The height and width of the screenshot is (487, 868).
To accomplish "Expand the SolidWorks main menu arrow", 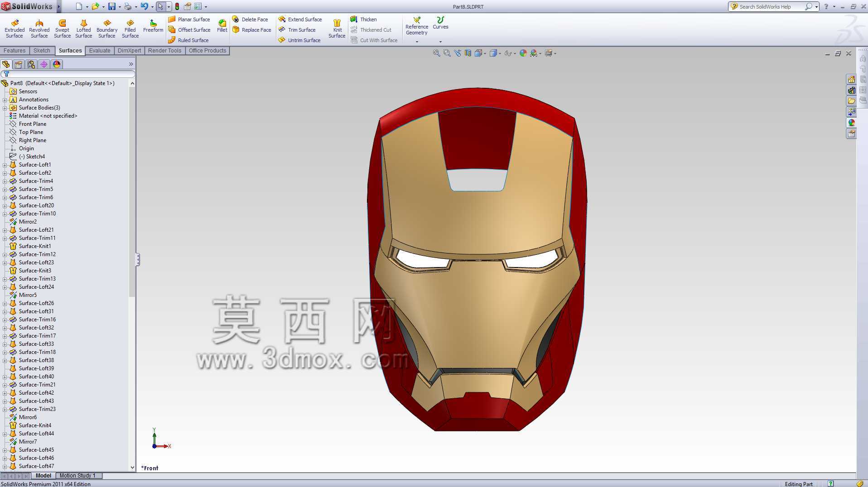I will pyautogui.click(x=58, y=6).
